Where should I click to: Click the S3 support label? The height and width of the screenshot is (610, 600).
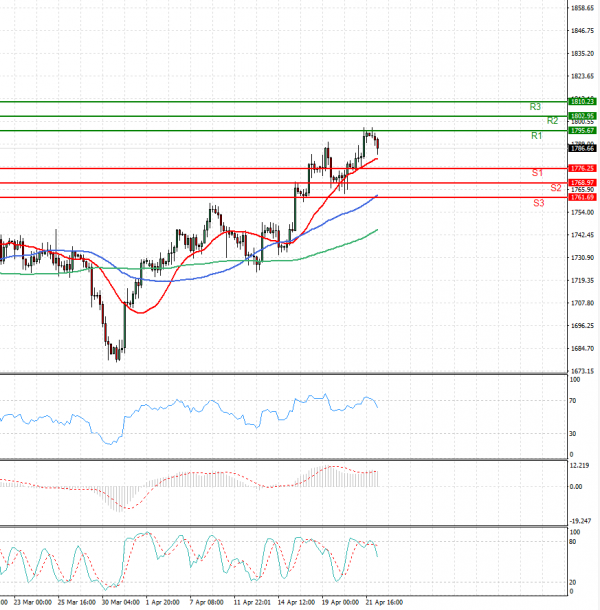tap(539, 203)
